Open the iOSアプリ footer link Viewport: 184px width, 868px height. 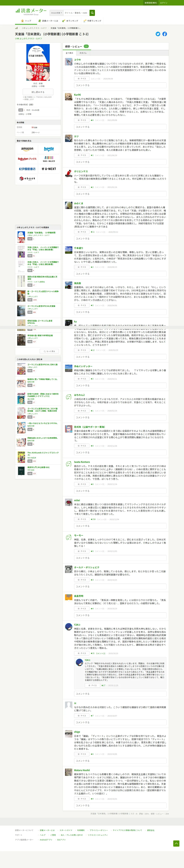(61, 840)
